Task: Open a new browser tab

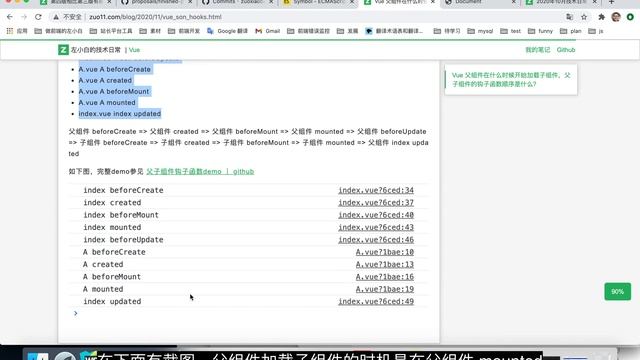Action: [x=611, y=2]
